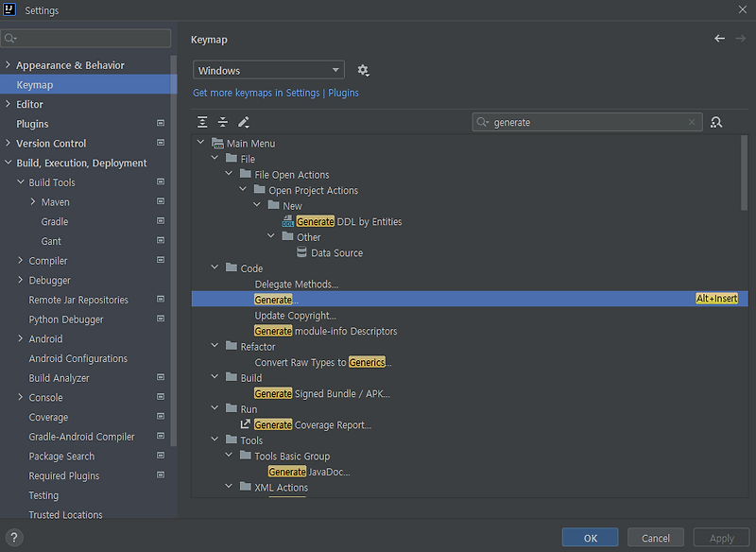Click the Collapse All icon in the actions toolbar
Screen dimensions: 756x552
223,121
